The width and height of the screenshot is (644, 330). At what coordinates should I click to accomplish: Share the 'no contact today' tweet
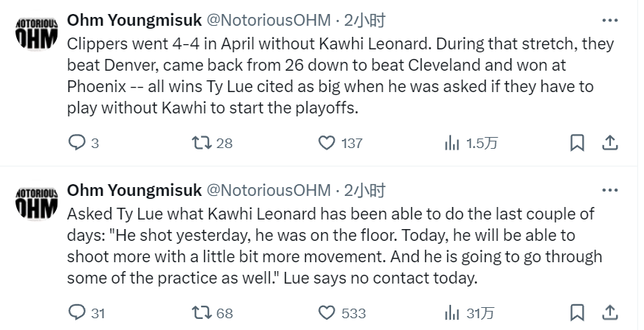(610, 313)
